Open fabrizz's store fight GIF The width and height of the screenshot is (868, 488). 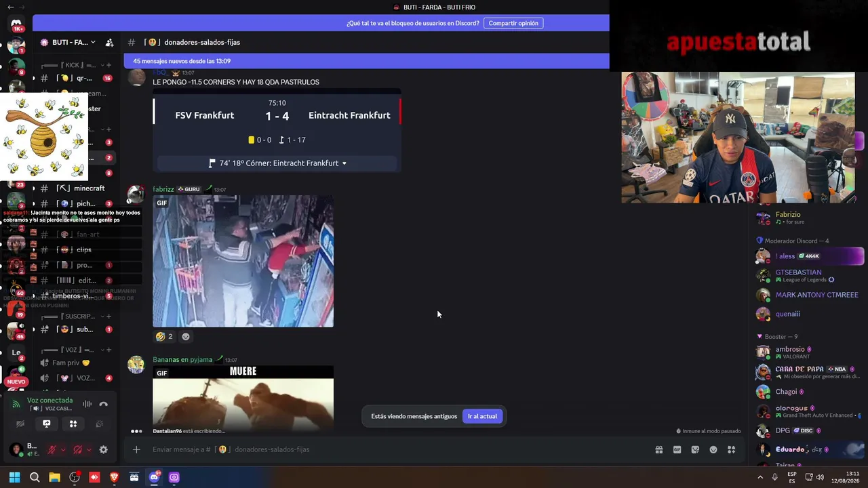[243, 261]
